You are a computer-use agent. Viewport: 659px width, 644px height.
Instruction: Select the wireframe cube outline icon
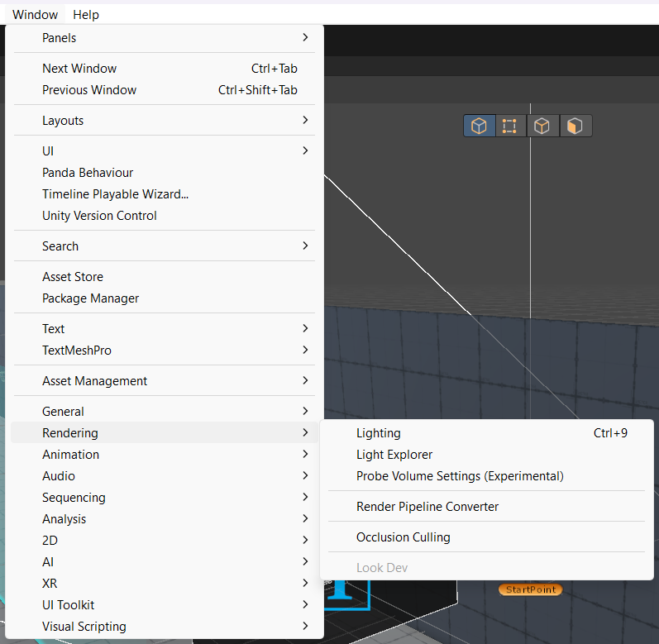[x=542, y=126]
